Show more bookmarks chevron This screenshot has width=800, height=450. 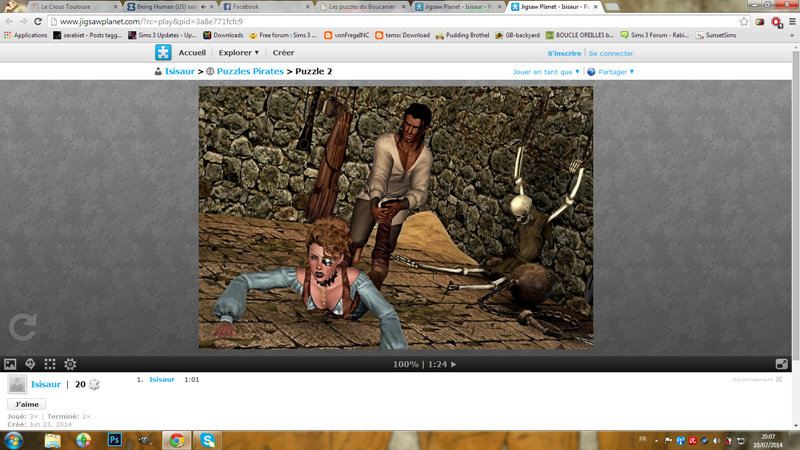point(792,35)
